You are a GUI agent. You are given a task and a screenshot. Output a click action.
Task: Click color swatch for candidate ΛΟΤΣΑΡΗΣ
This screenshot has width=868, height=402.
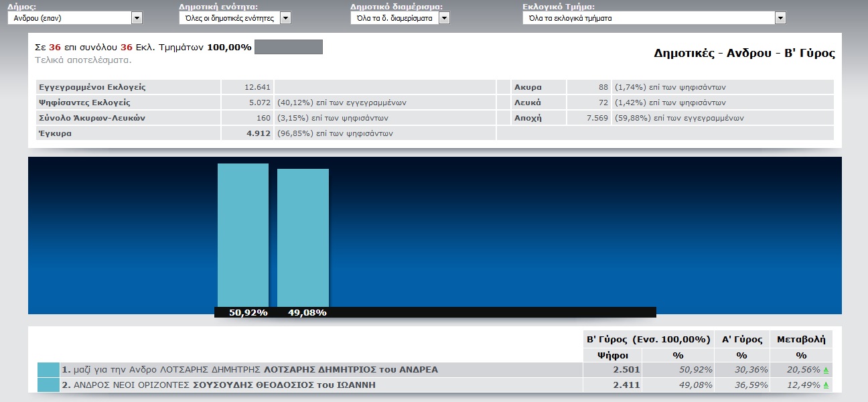point(48,370)
